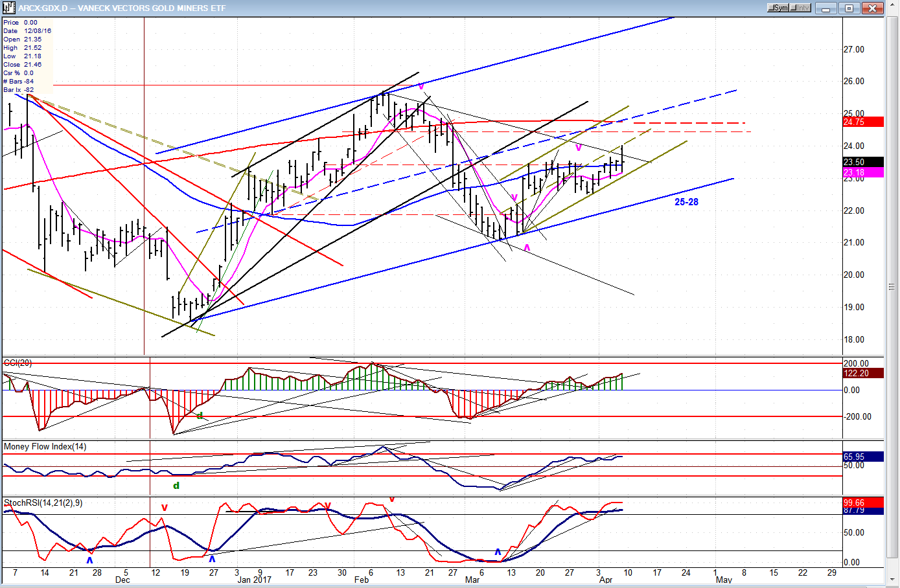This screenshot has width=900, height=588.
Task: Click the black 23.50 last price label
Action: [x=862, y=162]
